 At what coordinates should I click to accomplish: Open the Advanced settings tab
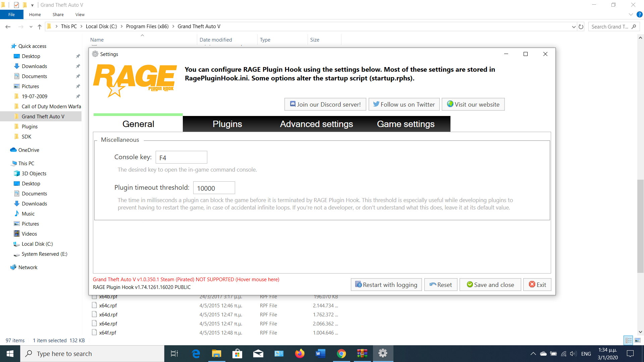(316, 124)
